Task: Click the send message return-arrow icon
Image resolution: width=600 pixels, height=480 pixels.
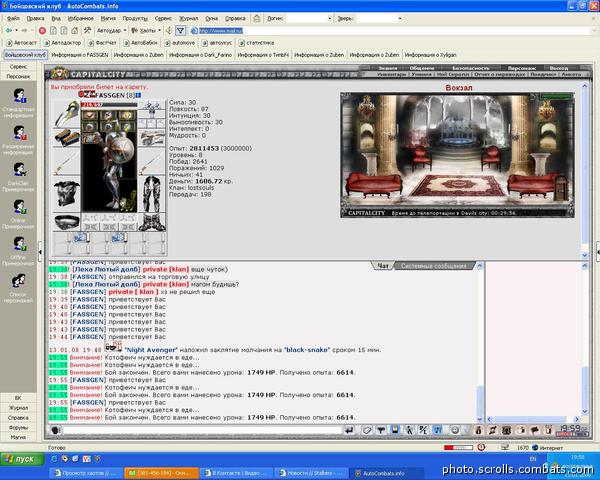Action: coord(349,430)
